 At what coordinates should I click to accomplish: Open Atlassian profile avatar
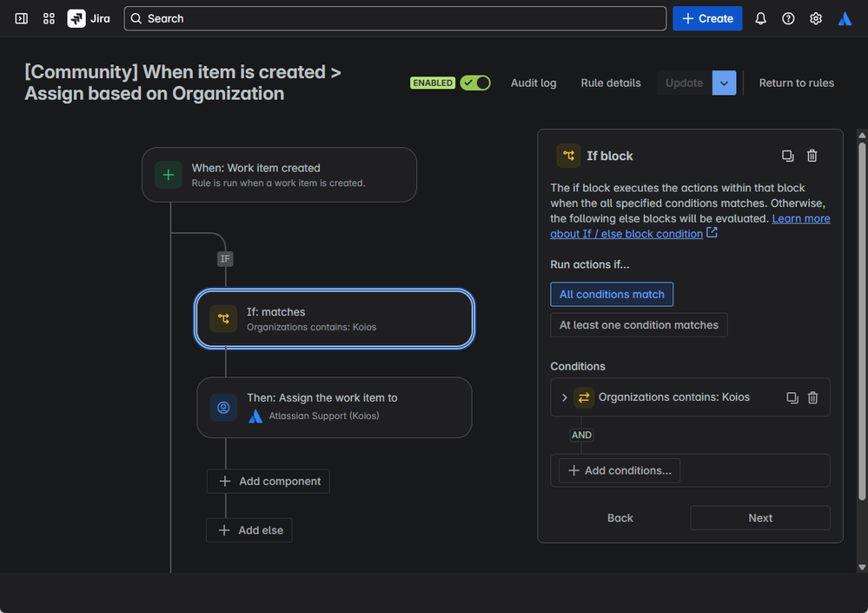pyautogui.click(x=845, y=19)
